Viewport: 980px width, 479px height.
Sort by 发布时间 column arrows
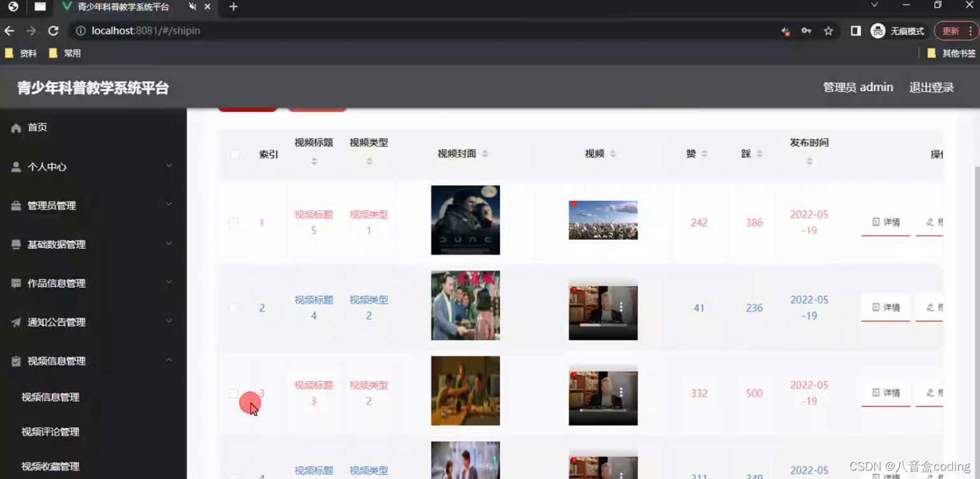(809, 162)
